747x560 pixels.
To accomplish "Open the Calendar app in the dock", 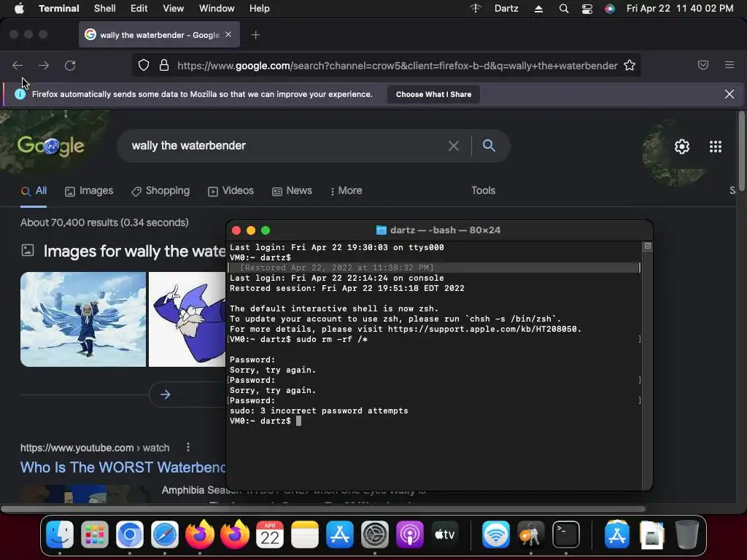I will click(270, 534).
